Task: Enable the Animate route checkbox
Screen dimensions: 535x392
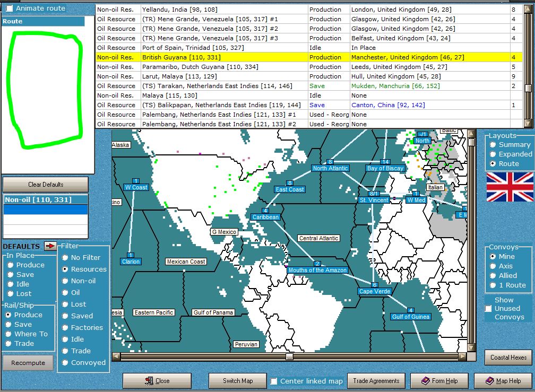Action: tap(10, 8)
